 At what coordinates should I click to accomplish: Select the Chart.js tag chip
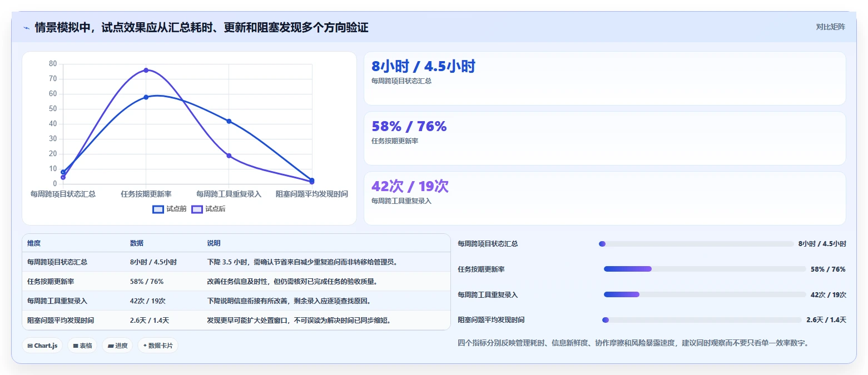pos(42,346)
